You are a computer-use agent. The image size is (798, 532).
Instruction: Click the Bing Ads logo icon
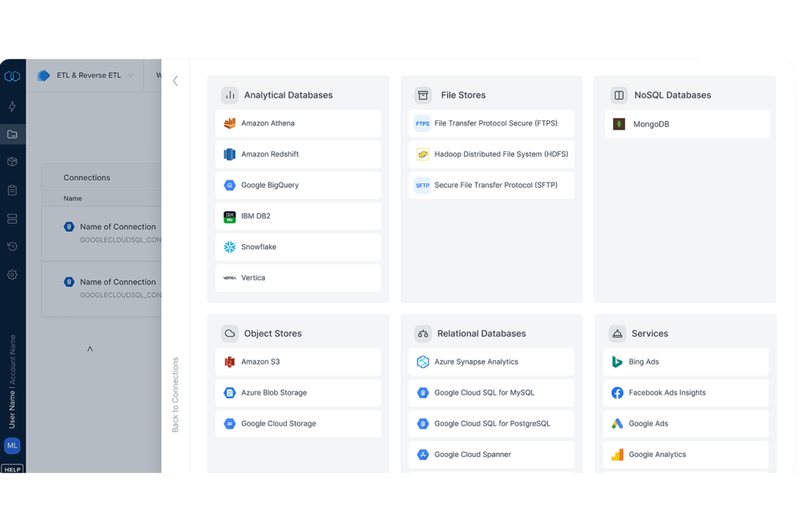617,362
